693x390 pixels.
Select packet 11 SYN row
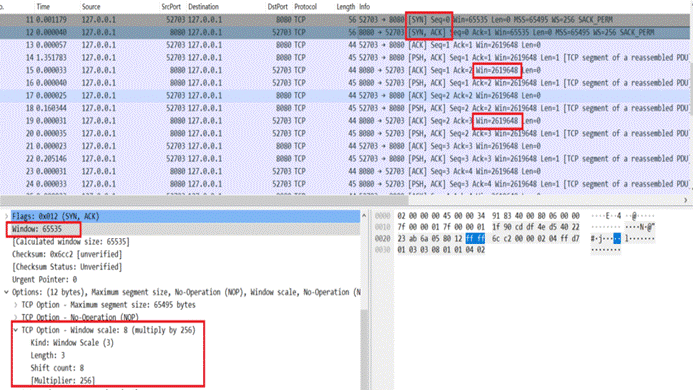click(x=345, y=19)
